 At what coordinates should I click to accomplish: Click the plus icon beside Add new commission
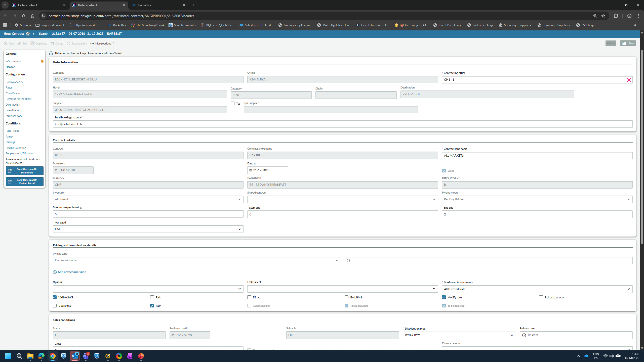point(55,272)
